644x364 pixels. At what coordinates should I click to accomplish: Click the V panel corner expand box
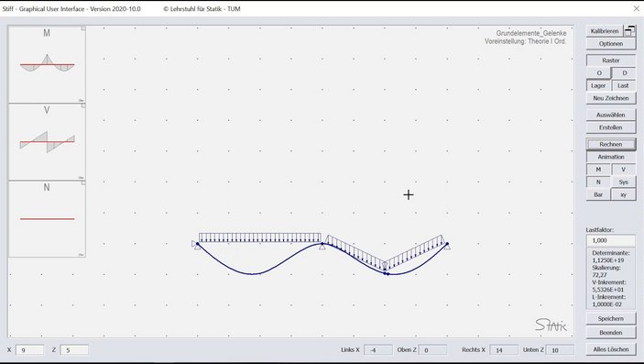(83, 105)
